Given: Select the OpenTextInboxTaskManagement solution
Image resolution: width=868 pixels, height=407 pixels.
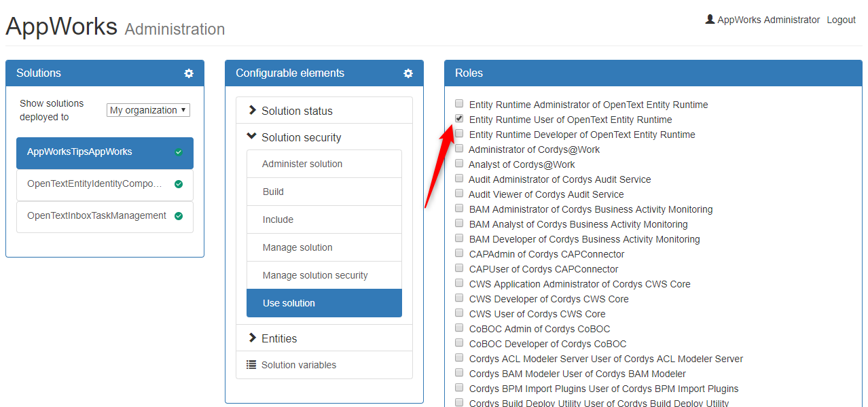Looking at the screenshot, I should tap(96, 216).
